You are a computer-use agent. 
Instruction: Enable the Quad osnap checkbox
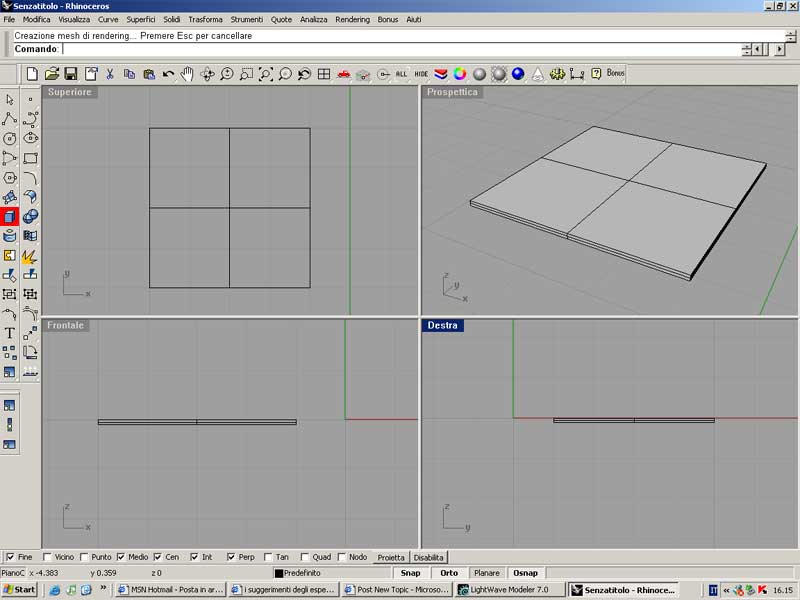(306, 557)
